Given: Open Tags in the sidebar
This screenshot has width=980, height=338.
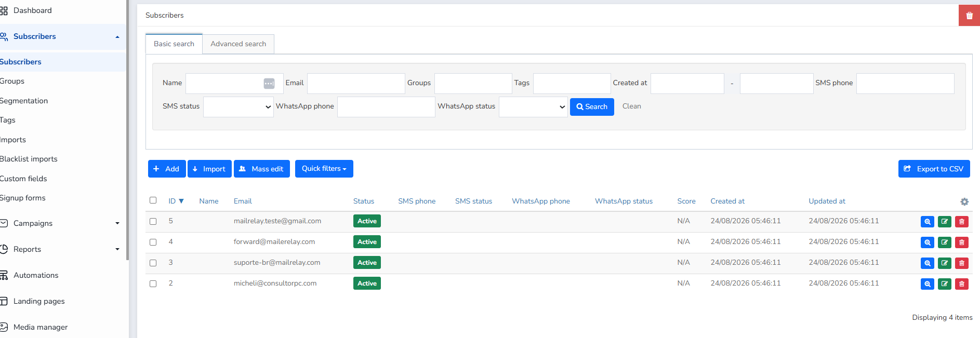Looking at the screenshot, I should point(8,120).
